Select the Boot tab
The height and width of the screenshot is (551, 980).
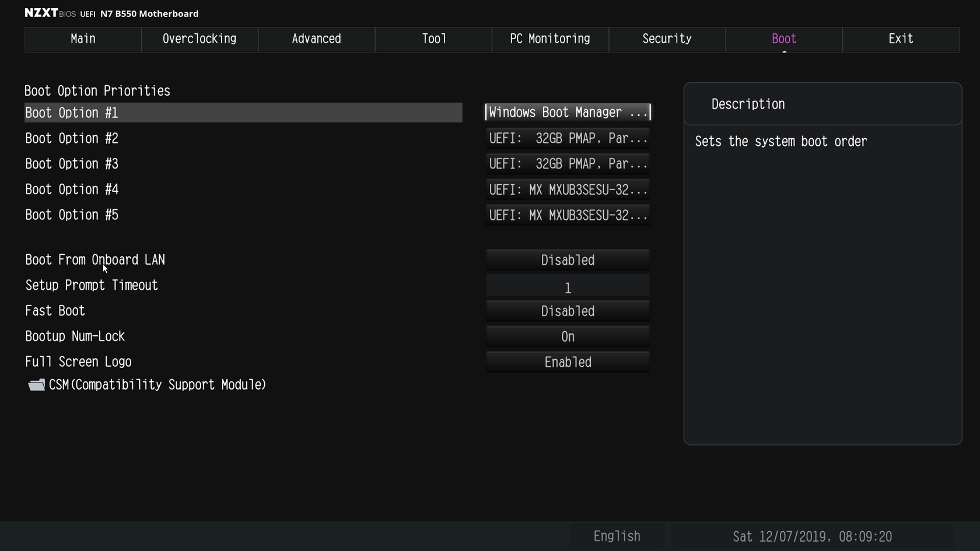tap(784, 39)
